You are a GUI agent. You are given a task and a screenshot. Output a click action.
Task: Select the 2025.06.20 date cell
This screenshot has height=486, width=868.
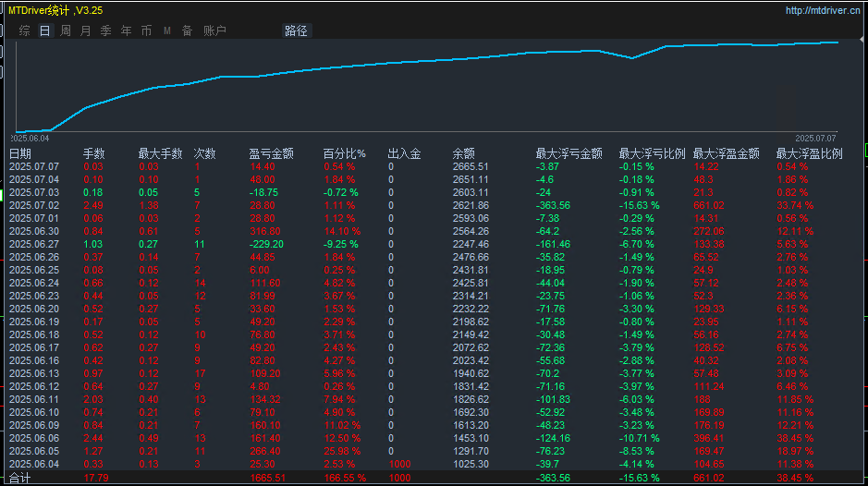pyautogui.click(x=34, y=309)
